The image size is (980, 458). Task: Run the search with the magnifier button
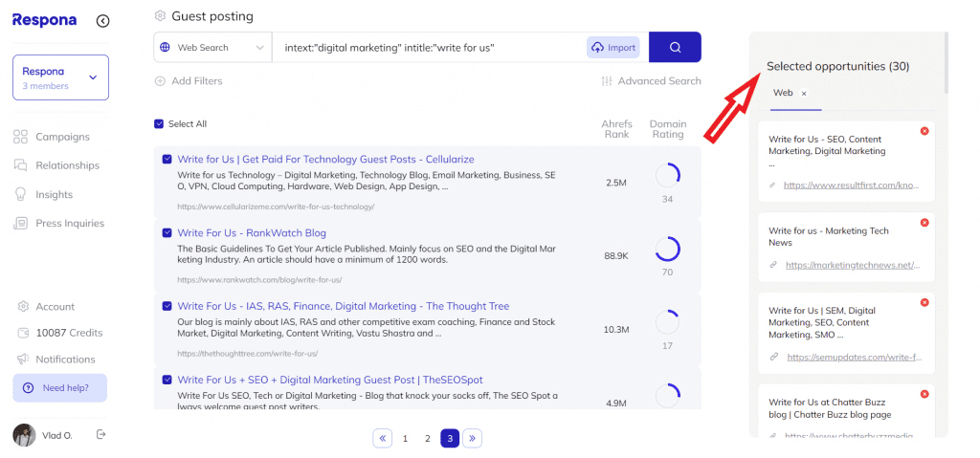point(675,48)
